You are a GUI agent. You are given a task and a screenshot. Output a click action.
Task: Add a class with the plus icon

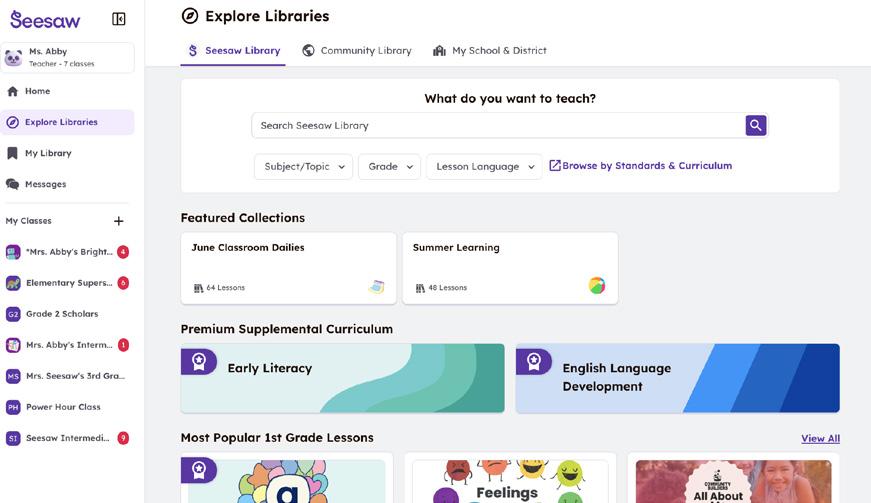click(x=118, y=221)
